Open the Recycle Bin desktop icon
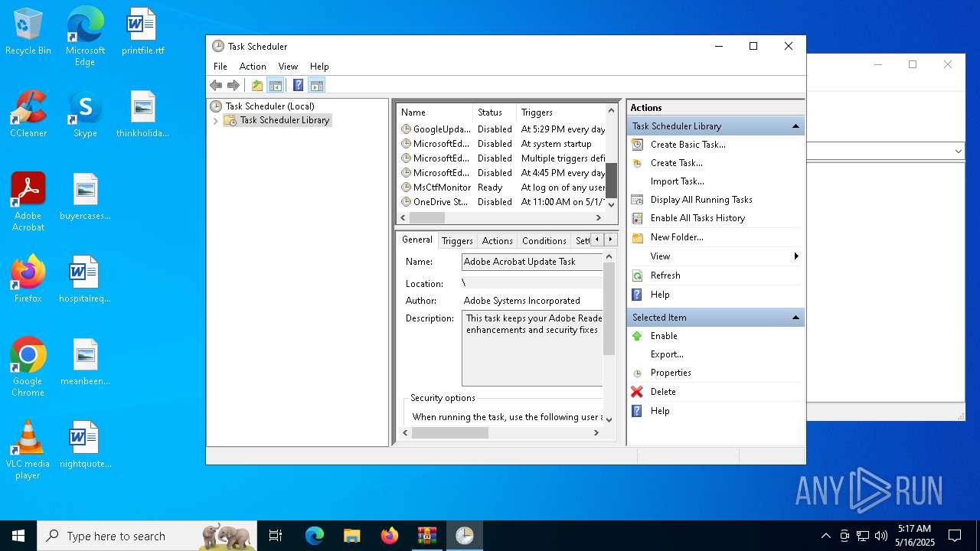980x551 pixels. 28,32
